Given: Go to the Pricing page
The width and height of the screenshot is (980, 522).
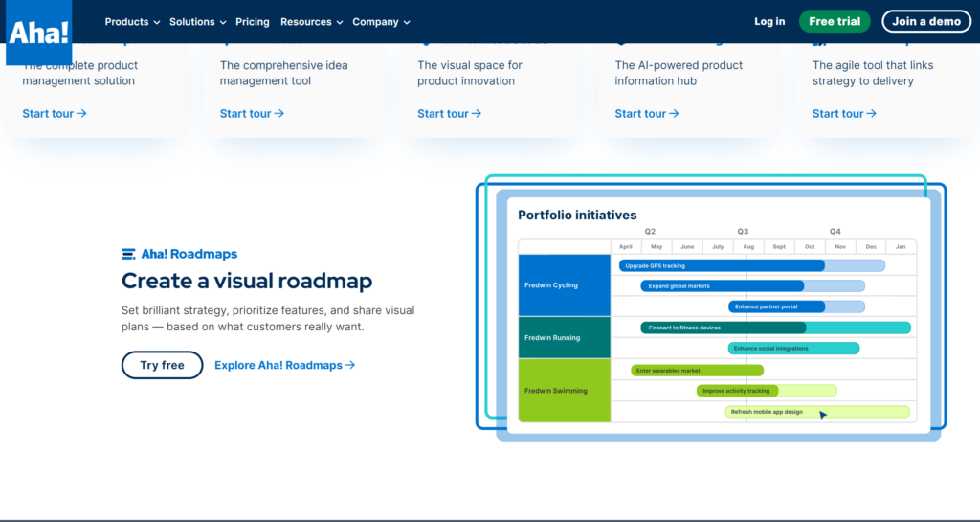Looking at the screenshot, I should coord(253,22).
